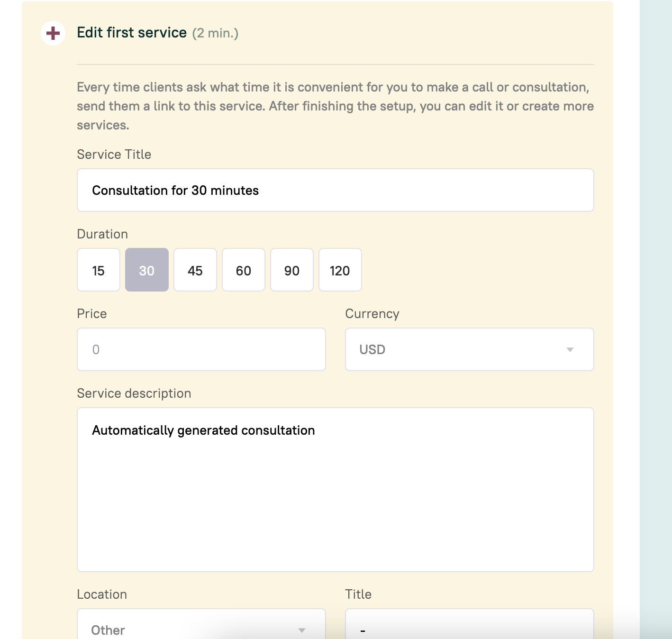Viewport: 672px width, 639px height.
Task: Click the Service Title label
Action: click(x=114, y=155)
